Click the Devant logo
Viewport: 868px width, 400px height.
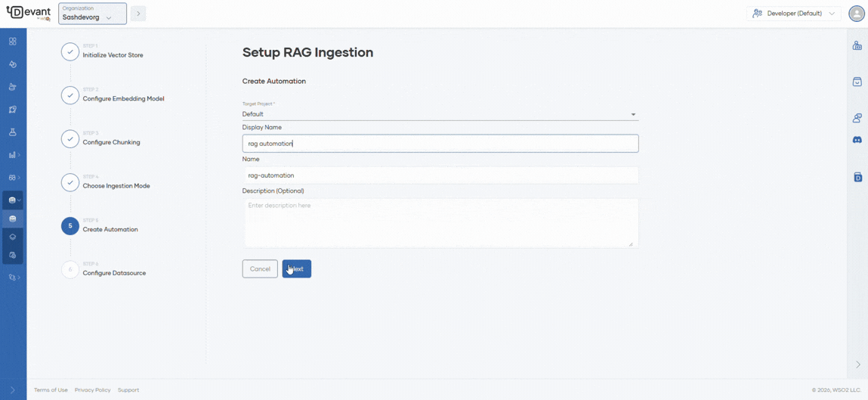pos(28,14)
